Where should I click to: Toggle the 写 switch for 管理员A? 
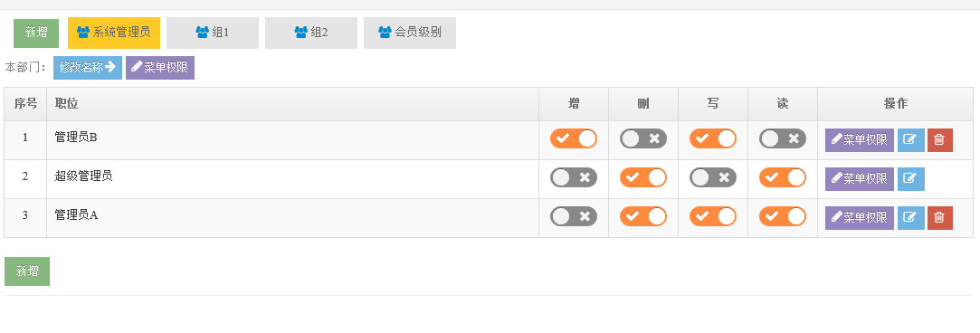point(712,216)
